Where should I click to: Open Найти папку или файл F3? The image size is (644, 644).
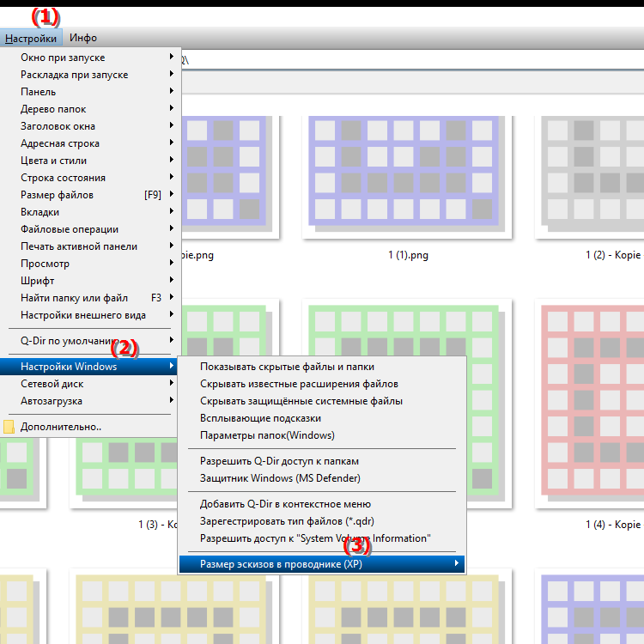coord(91,298)
